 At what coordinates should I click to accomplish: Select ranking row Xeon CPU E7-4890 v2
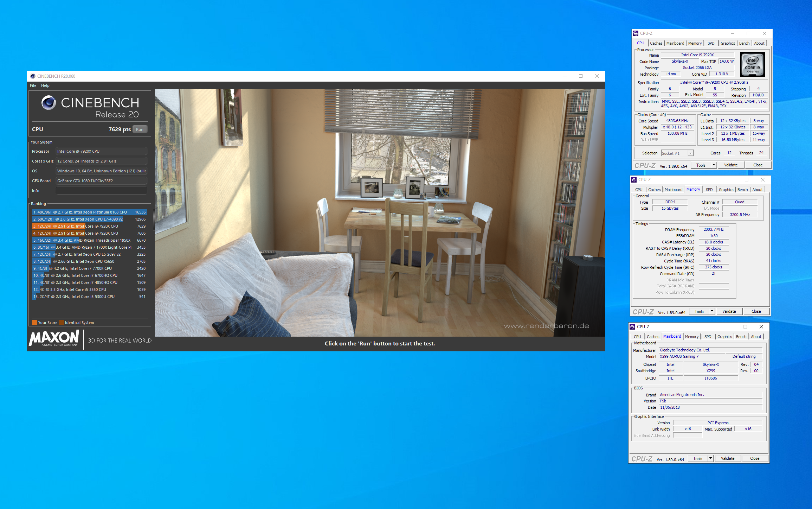pyautogui.click(x=89, y=219)
